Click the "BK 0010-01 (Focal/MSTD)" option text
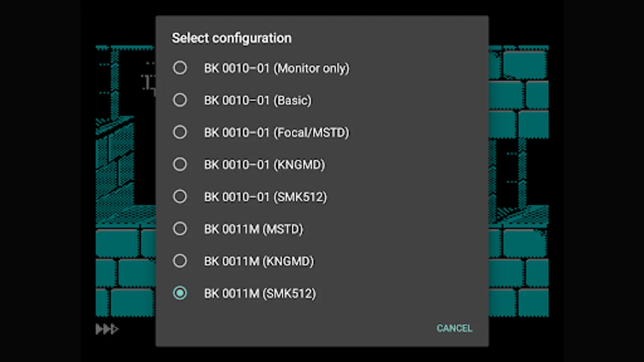 277,133
